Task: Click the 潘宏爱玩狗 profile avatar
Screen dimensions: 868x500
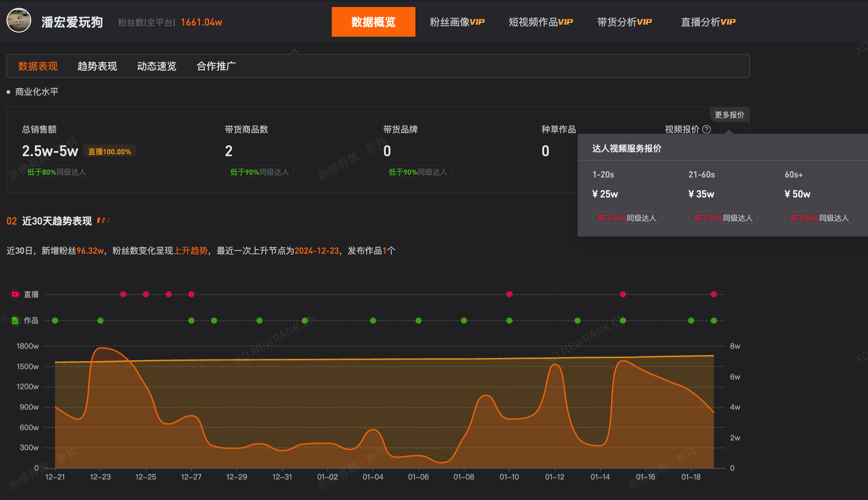Action: (19, 21)
